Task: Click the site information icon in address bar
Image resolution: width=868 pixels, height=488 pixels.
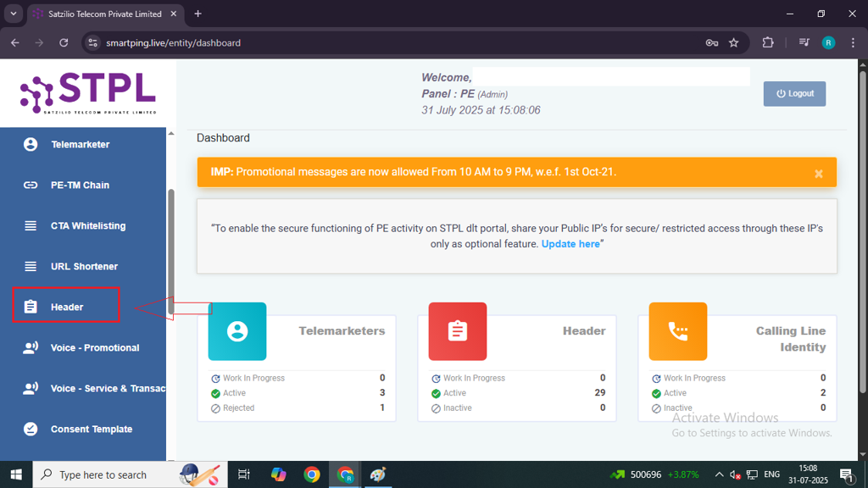Action: 93,42
